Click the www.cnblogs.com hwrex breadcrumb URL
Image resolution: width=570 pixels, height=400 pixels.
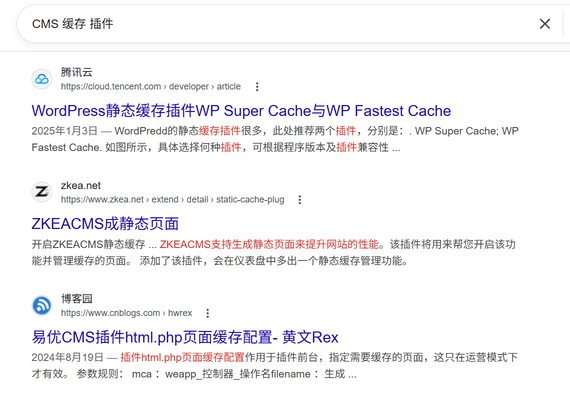click(126, 313)
